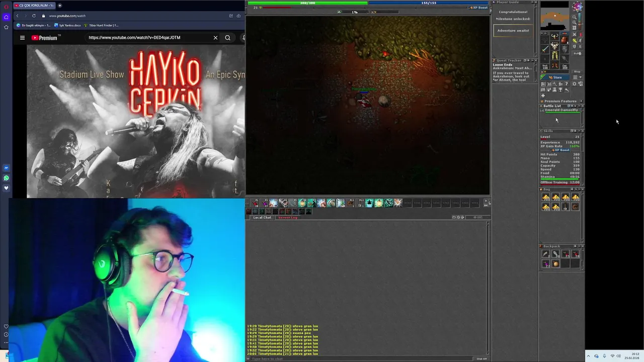This screenshot has width=644, height=362.
Task: Click Experience value 110,592
Action: 573,142
